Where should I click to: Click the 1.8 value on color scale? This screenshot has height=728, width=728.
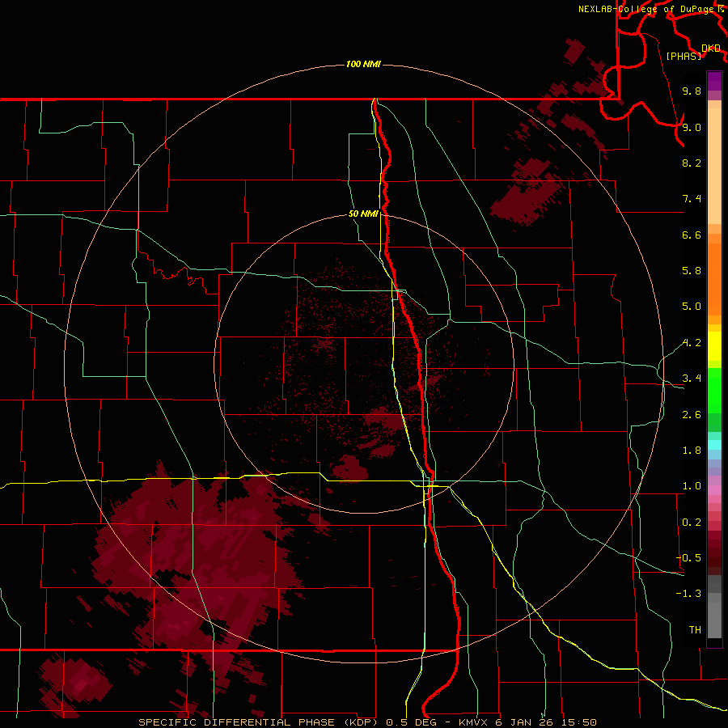692,451
